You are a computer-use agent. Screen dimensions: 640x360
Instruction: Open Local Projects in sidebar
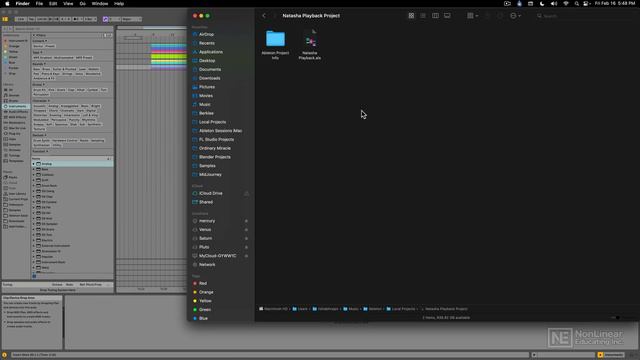coord(212,122)
